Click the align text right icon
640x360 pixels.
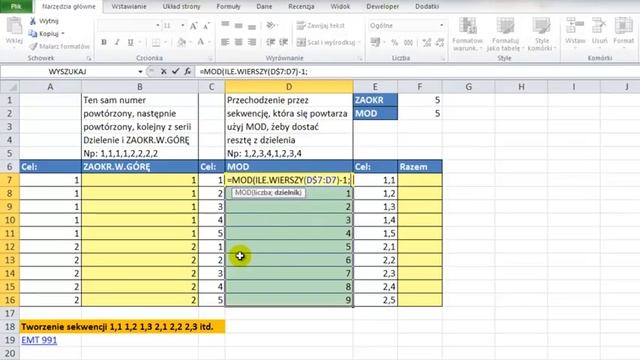pyautogui.click(x=252, y=42)
